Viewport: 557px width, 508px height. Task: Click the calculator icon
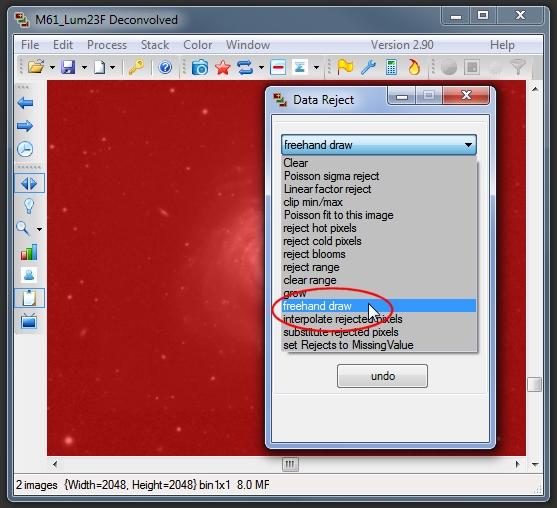click(x=391, y=67)
